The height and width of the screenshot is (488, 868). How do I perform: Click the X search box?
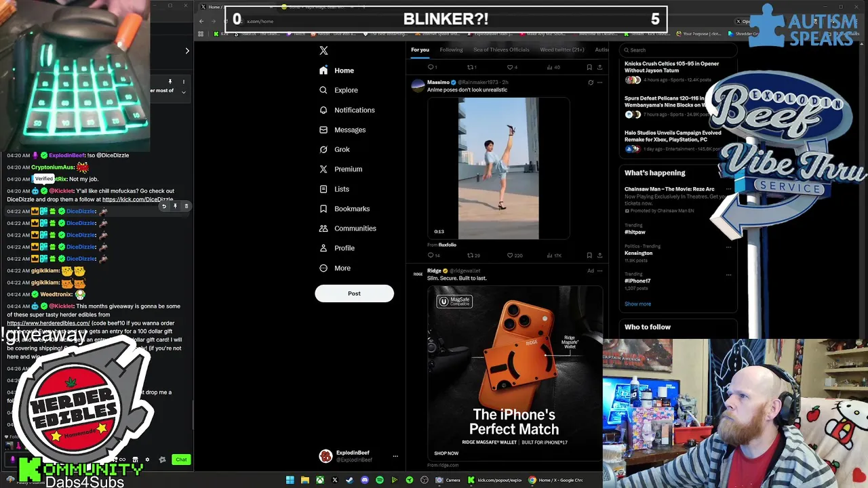678,49
